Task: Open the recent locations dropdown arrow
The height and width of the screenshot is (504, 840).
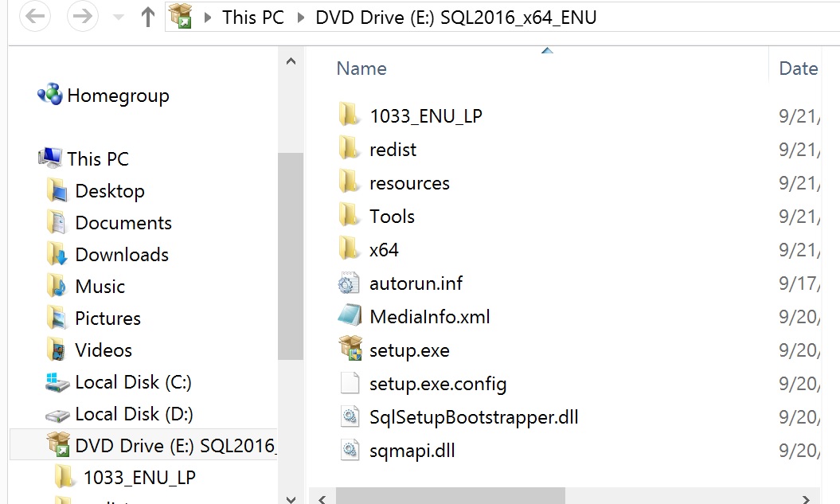Action: (119, 18)
